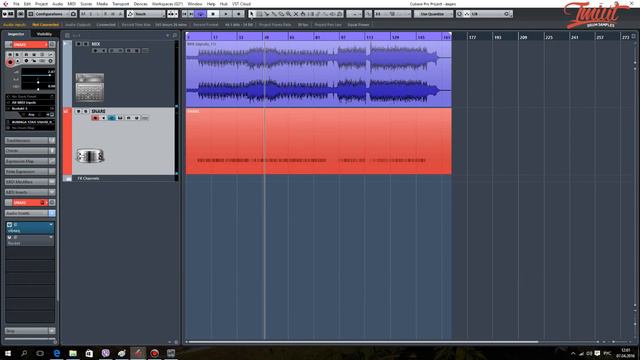Image resolution: width=640 pixels, height=360 pixels.
Task: Mute the SNARE track
Action: pos(78,111)
